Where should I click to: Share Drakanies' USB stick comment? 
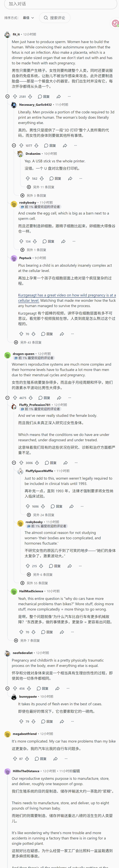pos(70,179)
